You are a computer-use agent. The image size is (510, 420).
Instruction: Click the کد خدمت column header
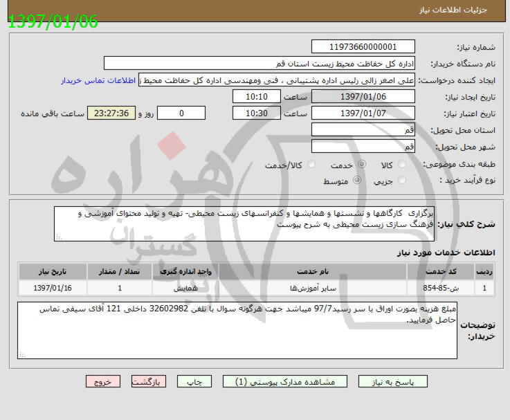click(x=441, y=271)
